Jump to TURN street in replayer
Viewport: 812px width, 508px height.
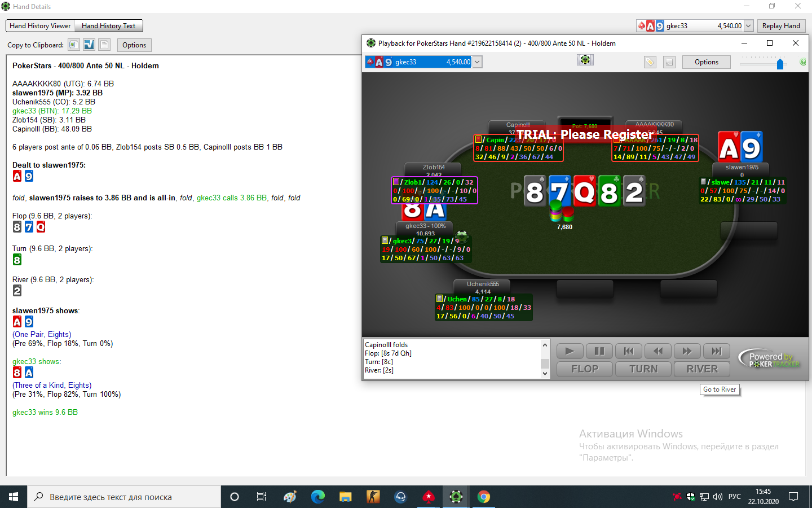(643, 369)
